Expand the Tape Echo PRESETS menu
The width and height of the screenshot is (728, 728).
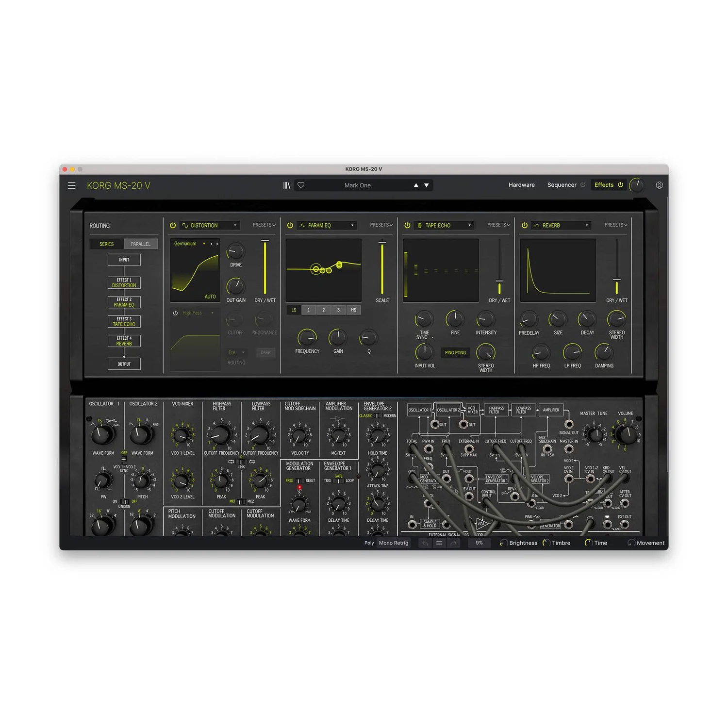pyautogui.click(x=498, y=225)
